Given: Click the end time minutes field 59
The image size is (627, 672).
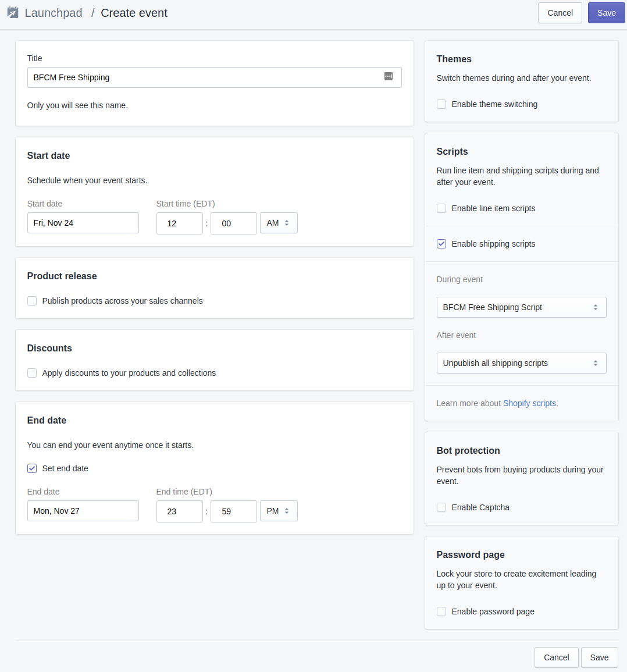Looking at the screenshot, I should click(234, 511).
